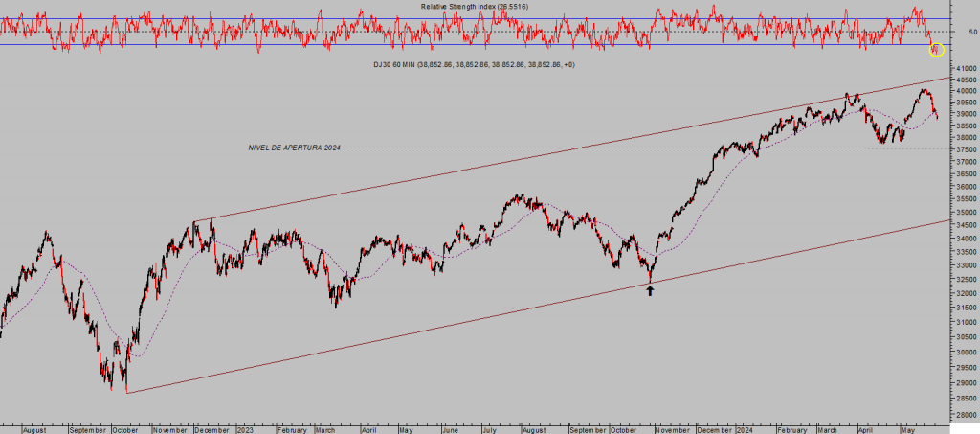
Task: Click the 2024 label on time axis
Action: [x=744, y=430]
